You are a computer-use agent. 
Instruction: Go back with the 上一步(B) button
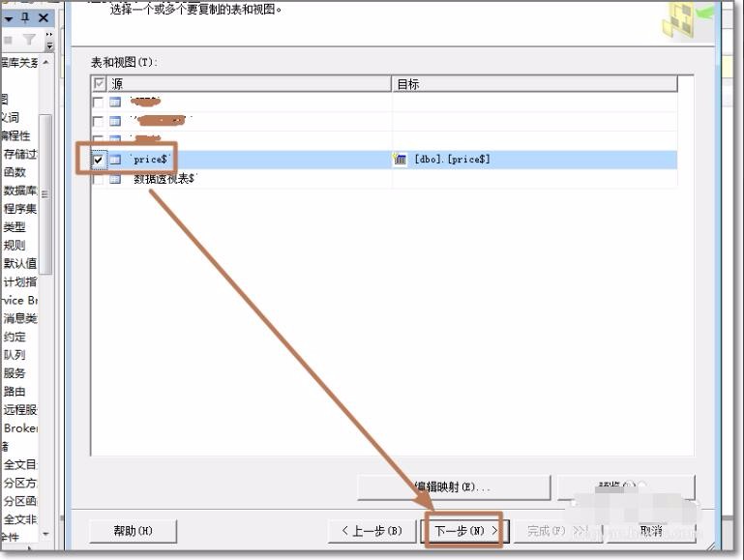point(372,531)
